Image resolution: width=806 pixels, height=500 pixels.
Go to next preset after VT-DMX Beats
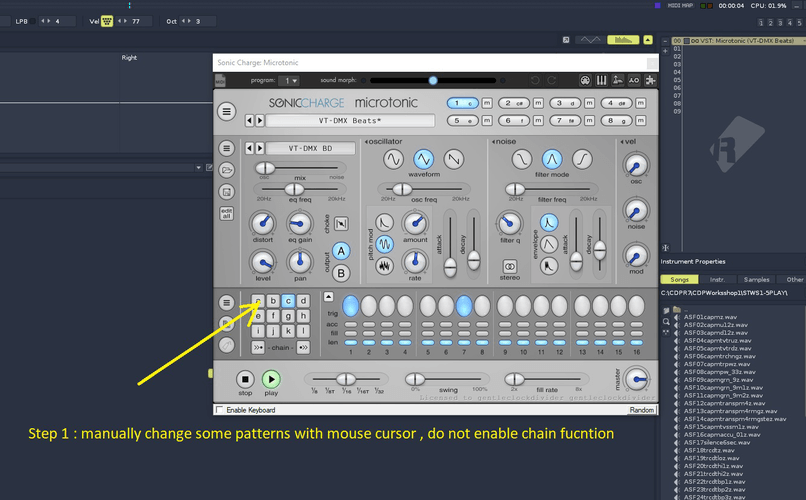coord(260,120)
